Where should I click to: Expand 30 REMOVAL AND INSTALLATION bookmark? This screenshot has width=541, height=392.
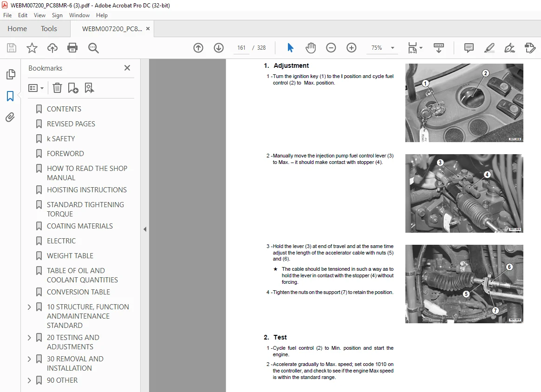[x=29, y=359]
